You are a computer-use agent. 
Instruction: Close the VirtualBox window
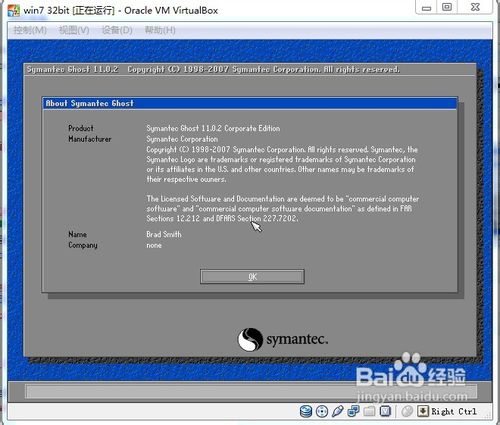point(475,7)
